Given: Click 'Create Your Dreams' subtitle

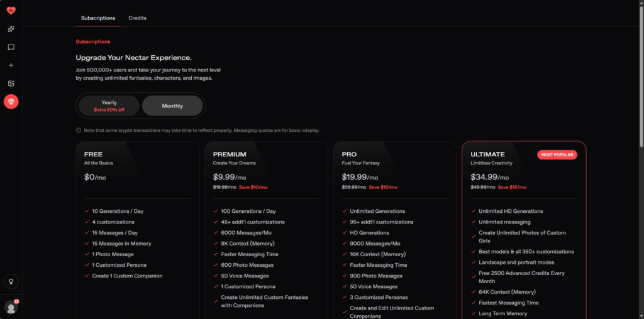Looking at the screenshot, I should pyautogui.click(x=234, y=163).
